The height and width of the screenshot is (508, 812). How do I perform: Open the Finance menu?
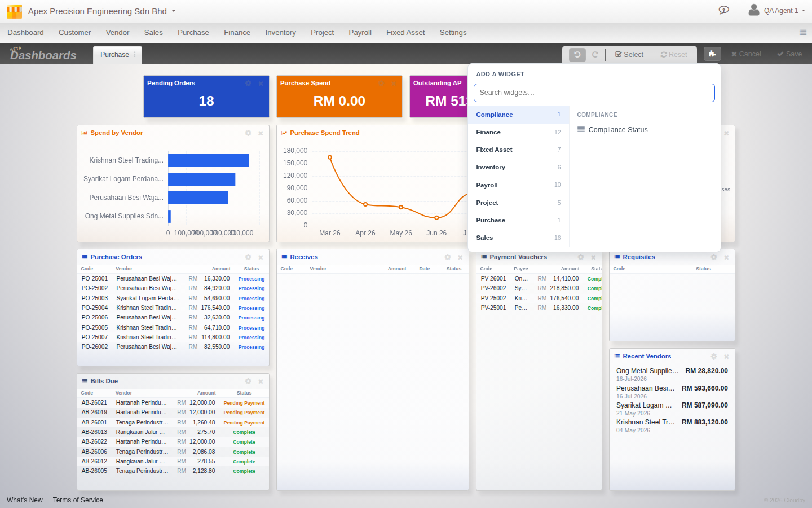[237, 33]
